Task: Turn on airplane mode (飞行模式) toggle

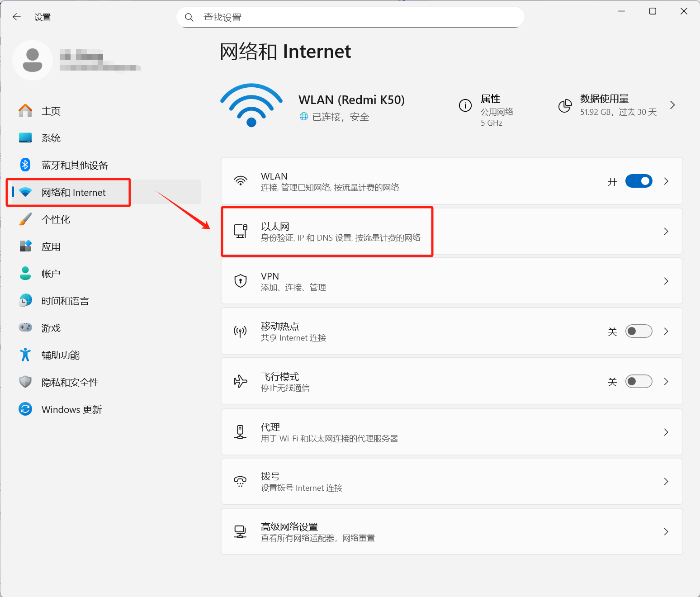Action: (x=639, y=381)
